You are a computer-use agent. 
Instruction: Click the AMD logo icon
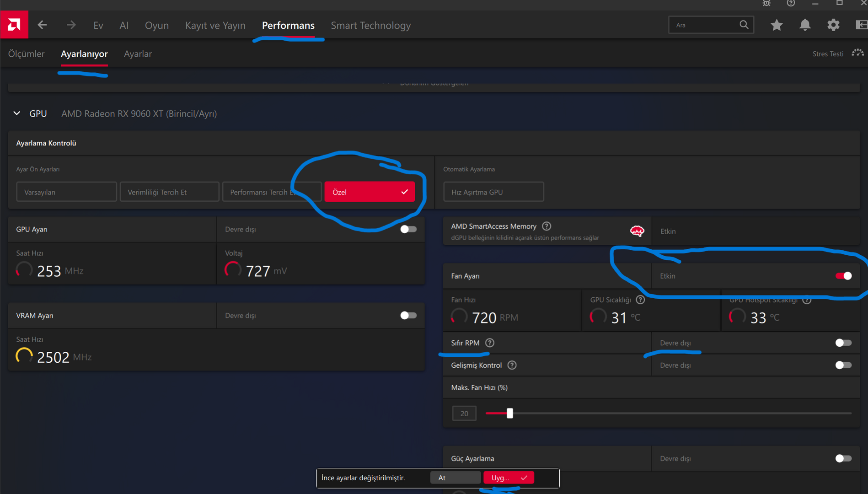14,25
